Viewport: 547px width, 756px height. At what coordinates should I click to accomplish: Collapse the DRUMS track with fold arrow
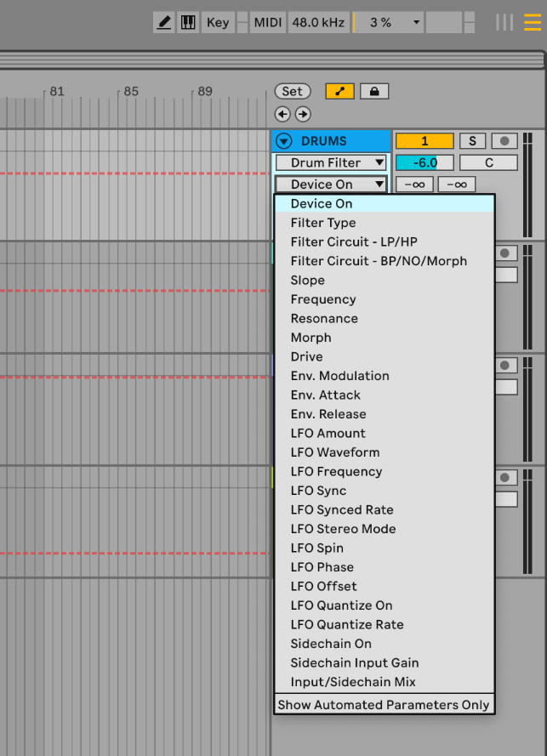284,141
